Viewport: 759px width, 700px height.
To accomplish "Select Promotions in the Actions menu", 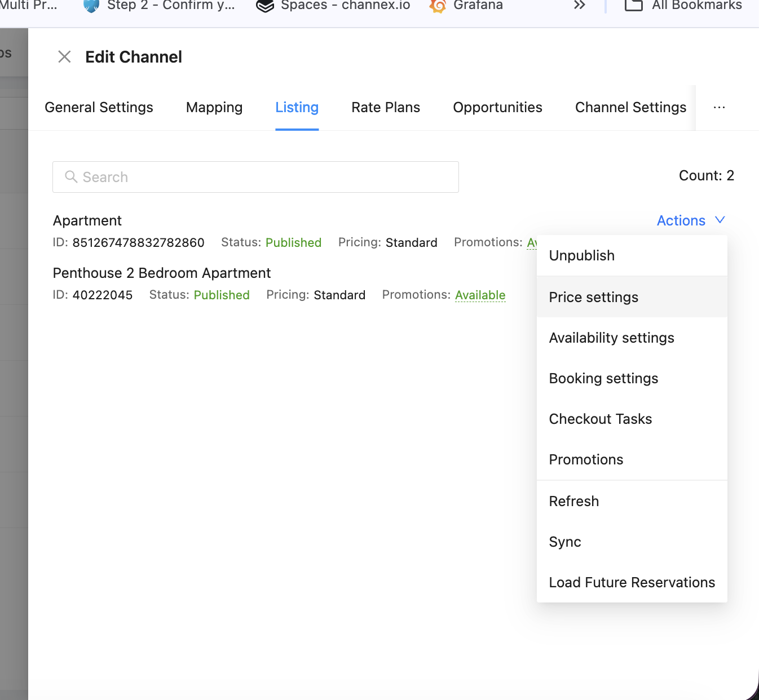I will [632, 459].
